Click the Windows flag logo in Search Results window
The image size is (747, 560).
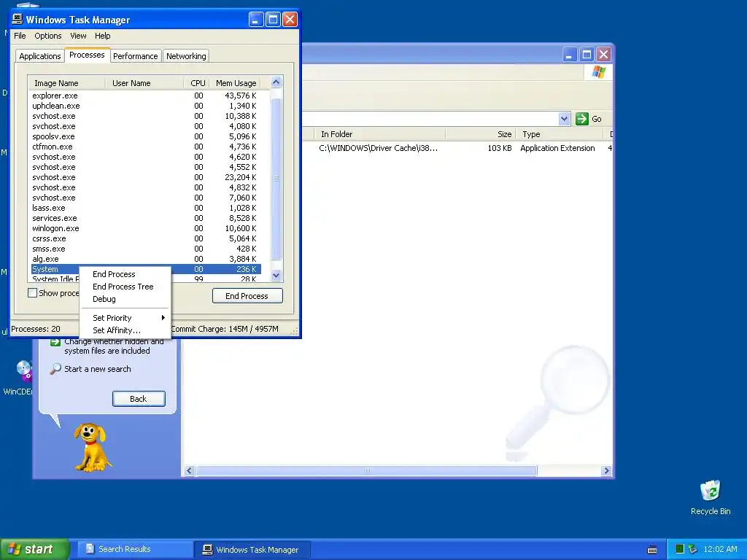[x=598, y=72]
